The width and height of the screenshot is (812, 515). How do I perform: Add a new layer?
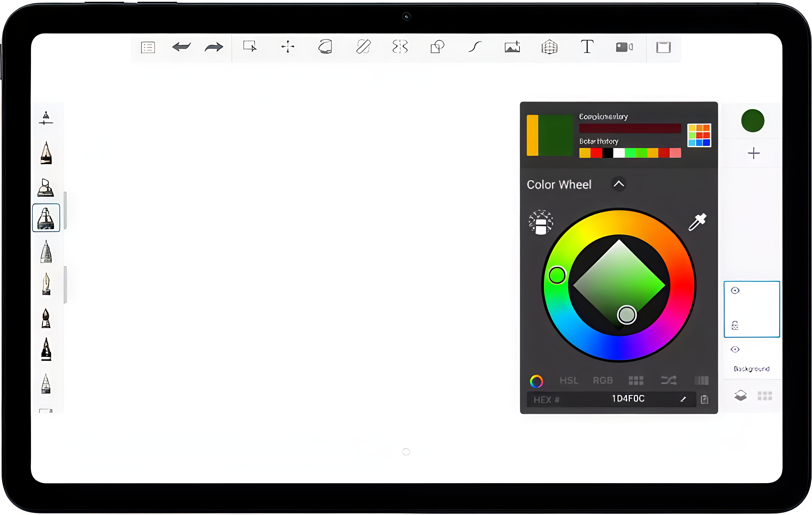coord(754,153)
